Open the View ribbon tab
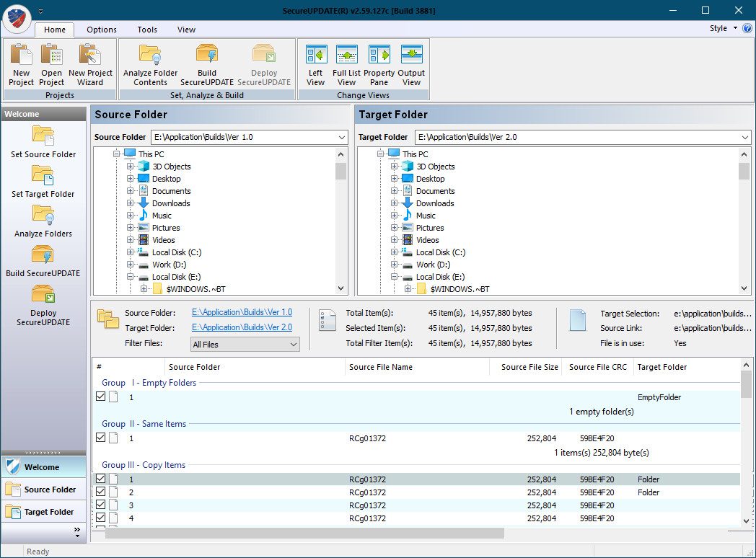 [186, 30]
